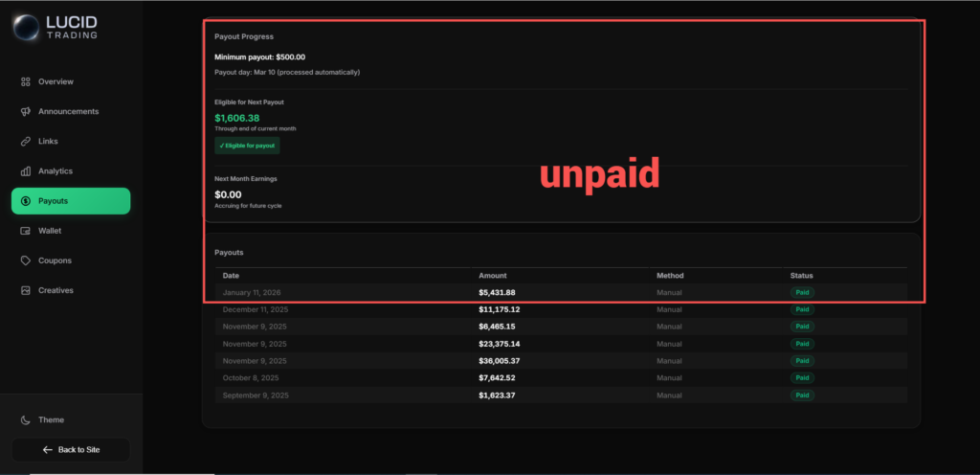The height and width of the screenshot is (475, 980).
Task: Click the Lucid Trading logo
Action: click(x=59, y=28)
